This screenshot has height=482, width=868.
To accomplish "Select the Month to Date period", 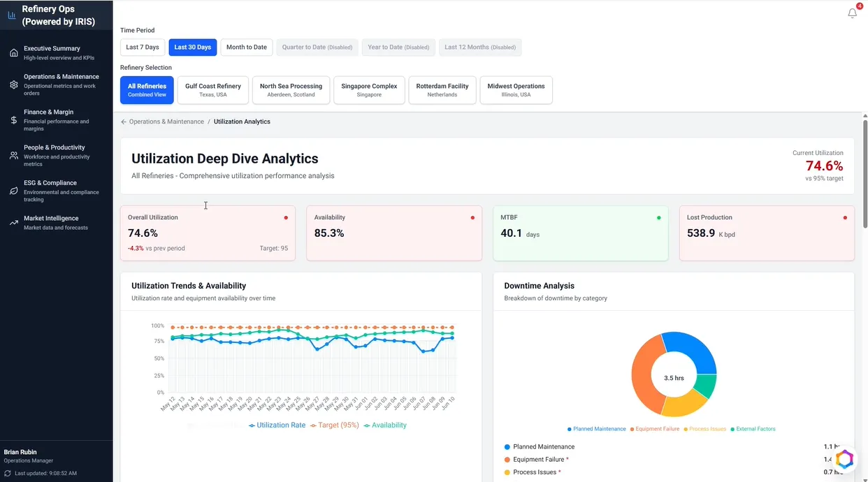I will click(247, 48).
